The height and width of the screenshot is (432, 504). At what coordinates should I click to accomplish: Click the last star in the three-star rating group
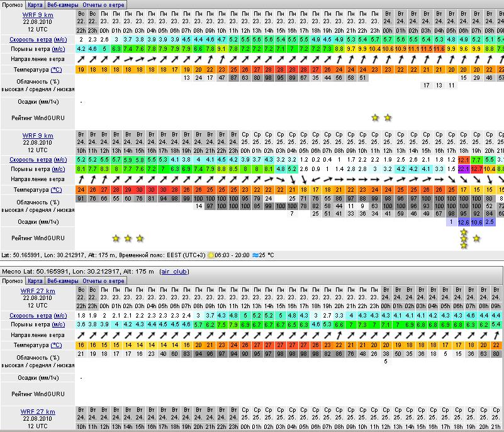coord(140,238)
